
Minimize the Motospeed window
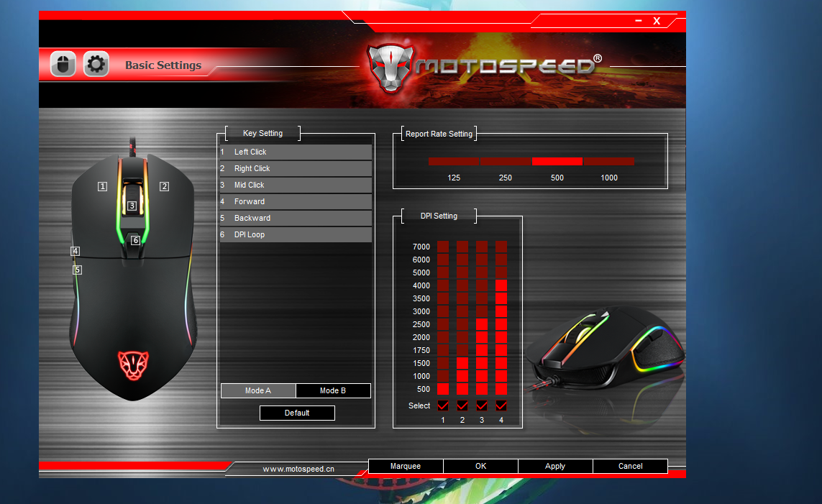[x=639, y=21]
